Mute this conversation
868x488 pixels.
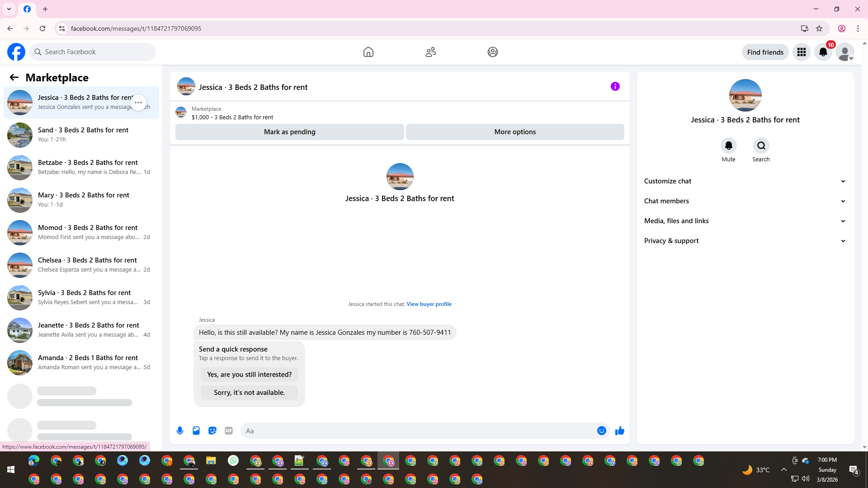[x=728, y=146]
